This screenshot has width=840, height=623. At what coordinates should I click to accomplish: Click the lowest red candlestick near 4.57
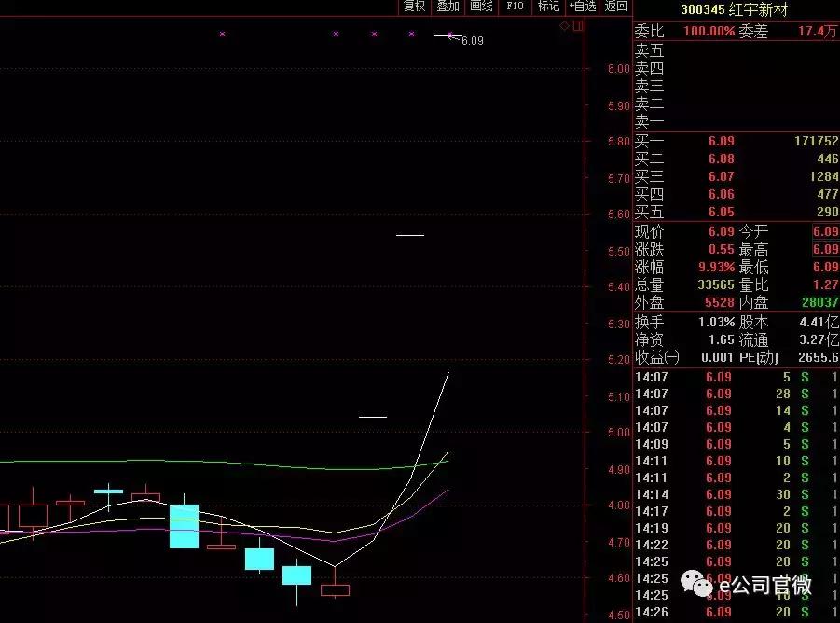point(335,590)
